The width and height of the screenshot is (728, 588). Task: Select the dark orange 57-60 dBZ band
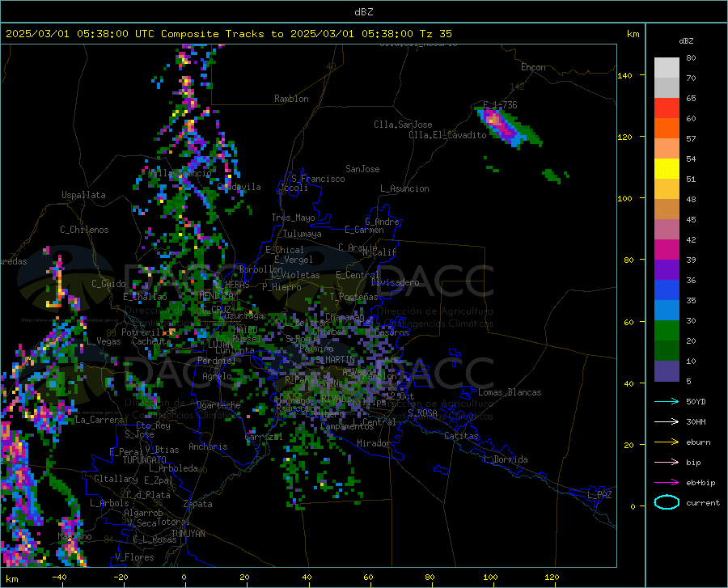pos(667,129)
